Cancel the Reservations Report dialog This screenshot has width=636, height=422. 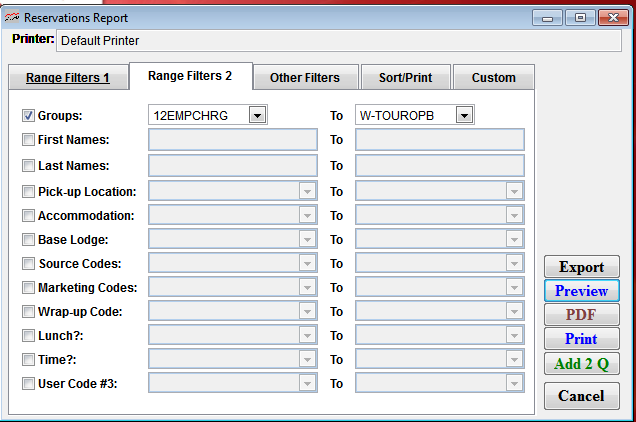pos(582,396)
